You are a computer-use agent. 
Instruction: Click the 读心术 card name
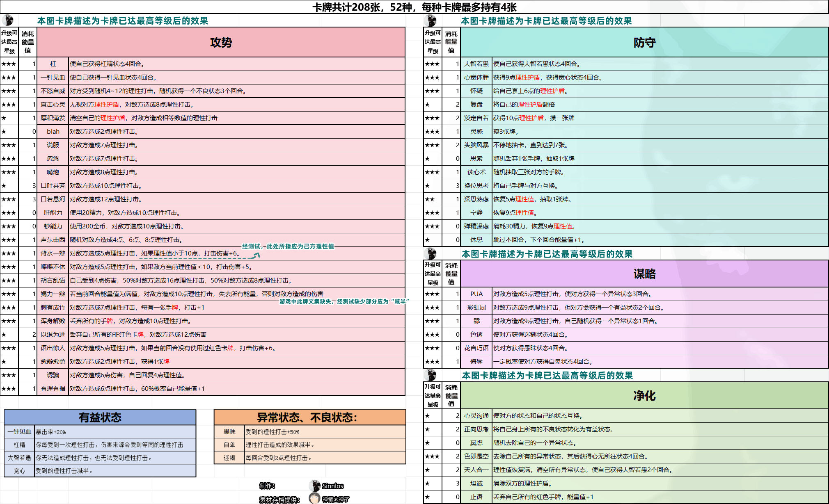[x=476, y=172]
